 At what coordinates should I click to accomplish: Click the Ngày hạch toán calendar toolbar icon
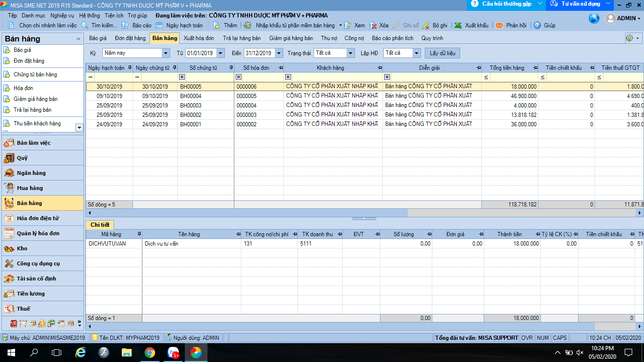pos(159,25)
